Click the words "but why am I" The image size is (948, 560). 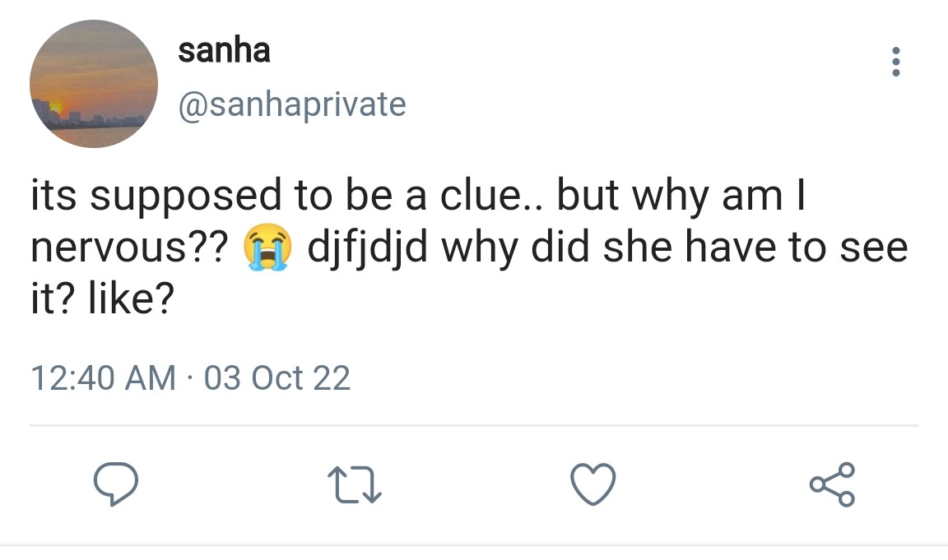(x=680, y=196)
